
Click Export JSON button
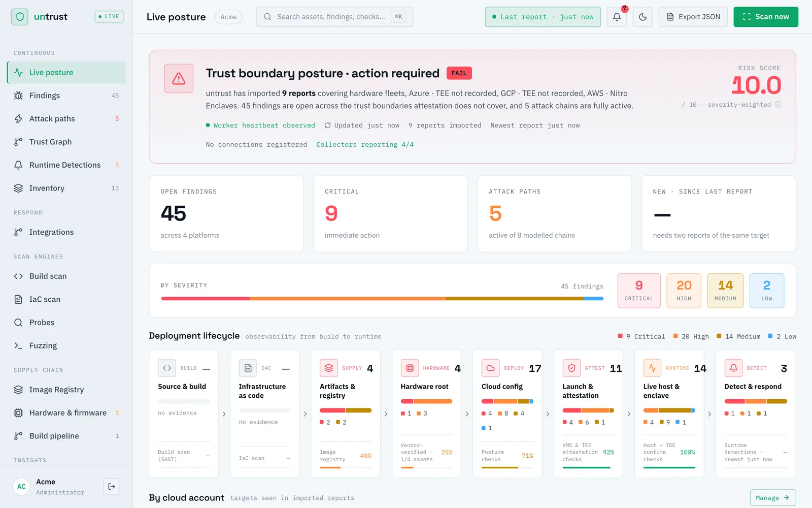pos(693,17)
